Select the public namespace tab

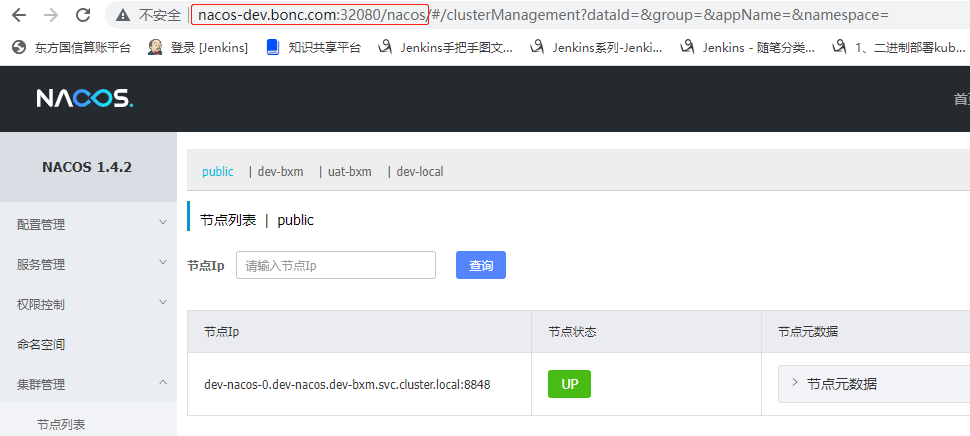coord(218,171)
